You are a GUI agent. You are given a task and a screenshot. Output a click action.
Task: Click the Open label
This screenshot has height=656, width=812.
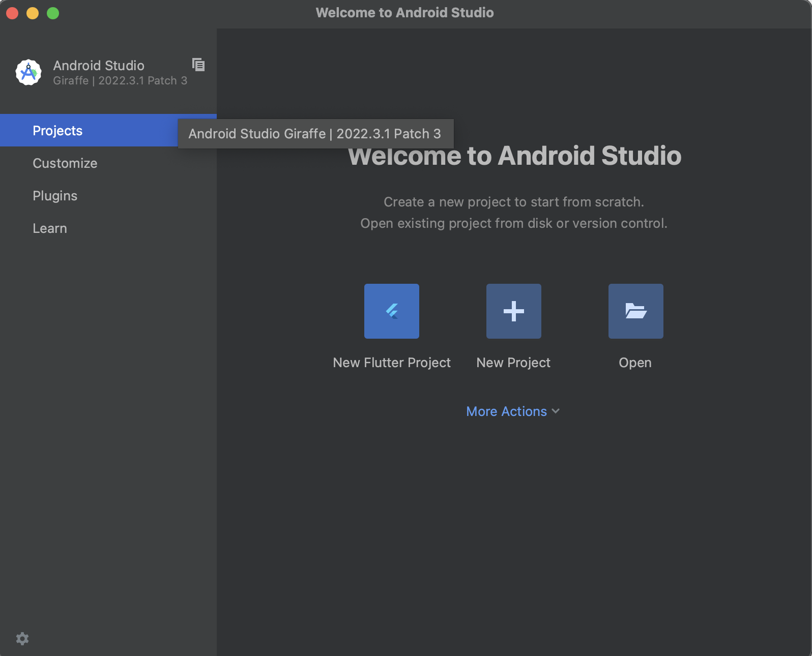[x=635, y=363]
